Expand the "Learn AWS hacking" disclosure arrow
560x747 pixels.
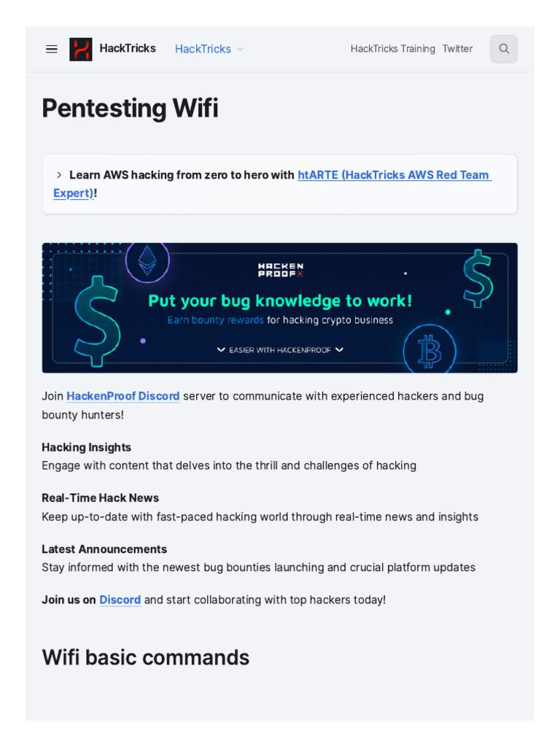59,175
